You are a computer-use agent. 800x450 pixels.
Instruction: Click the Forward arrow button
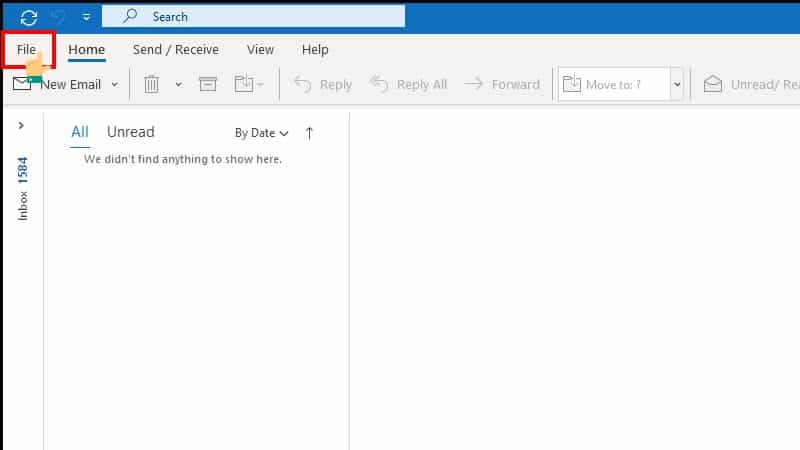(x=502, y=85)
